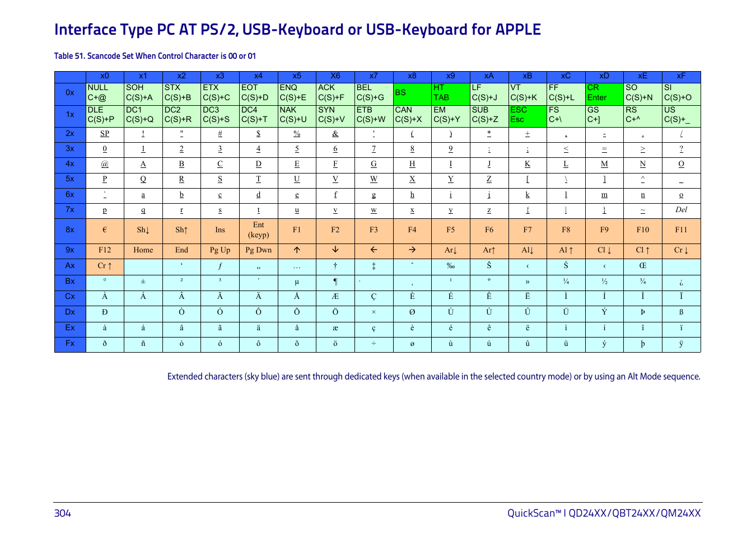Click the Fx row header

click(x=70, y=344)
